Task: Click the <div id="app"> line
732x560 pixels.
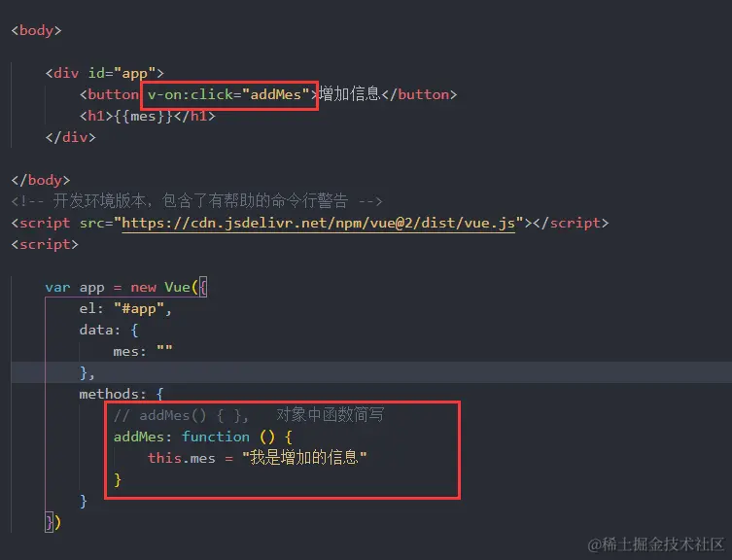Action: (x=105, y=73)
